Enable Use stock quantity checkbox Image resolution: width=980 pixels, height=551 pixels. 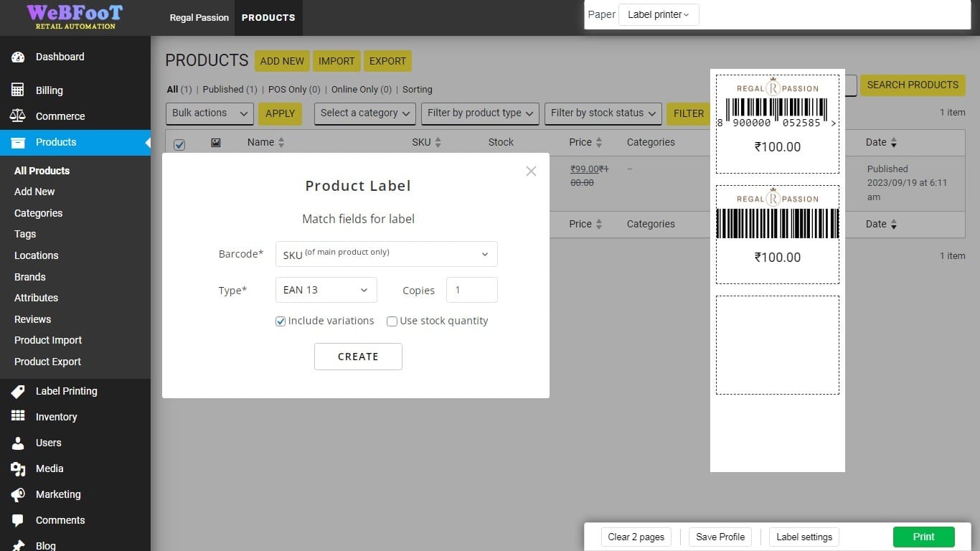coord(392,321)
